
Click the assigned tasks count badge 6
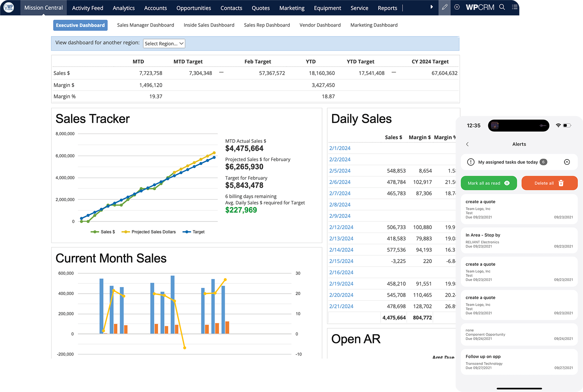pyautogui.click(x=543, y=162)
